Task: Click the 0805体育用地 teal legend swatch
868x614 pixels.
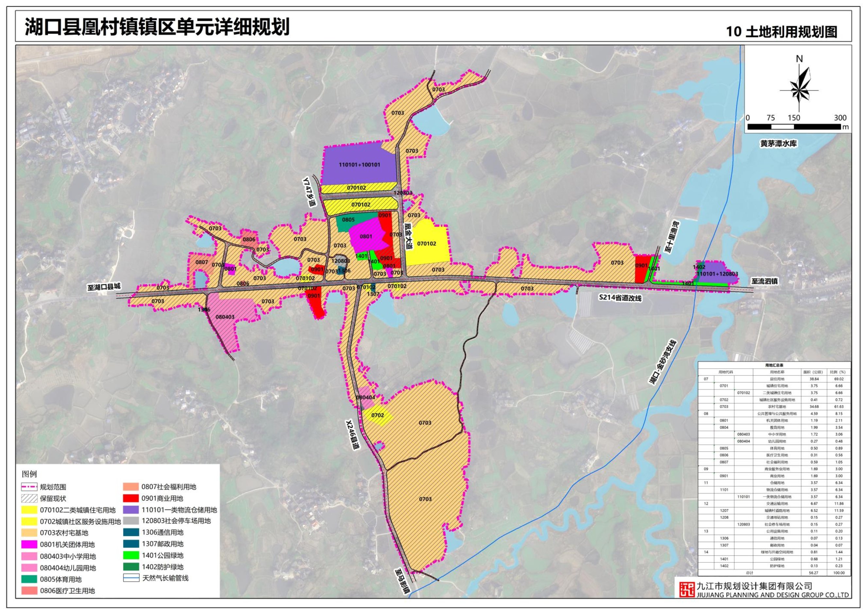Action: tap(29, 579)
